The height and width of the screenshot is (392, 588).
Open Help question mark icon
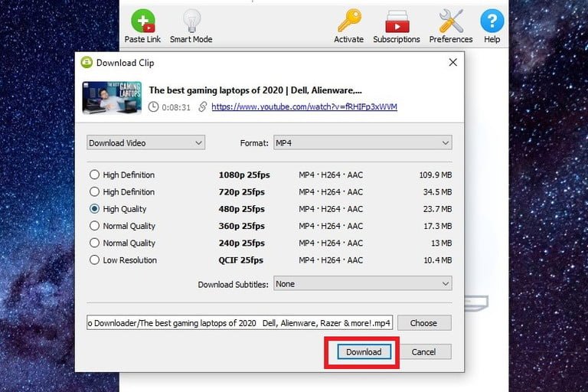coord(492,21)
